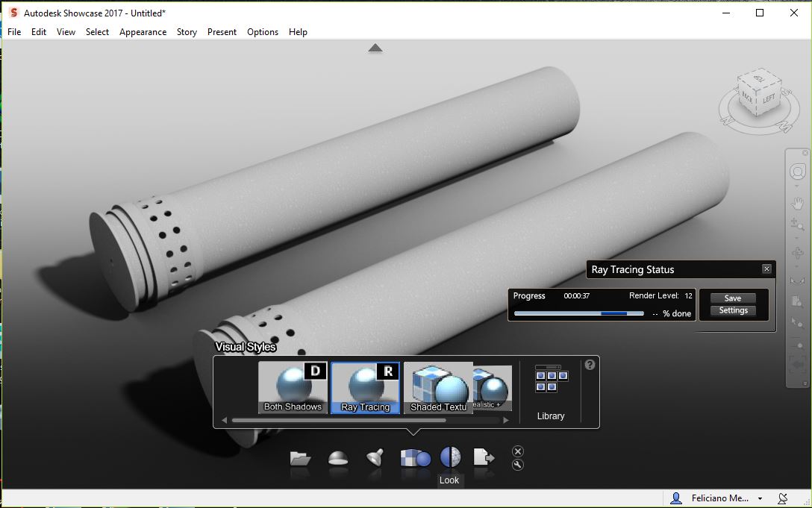Viewport: 812px width, 508px height.
Task: Select the publish/export document icon
Action: click(484, 458)
